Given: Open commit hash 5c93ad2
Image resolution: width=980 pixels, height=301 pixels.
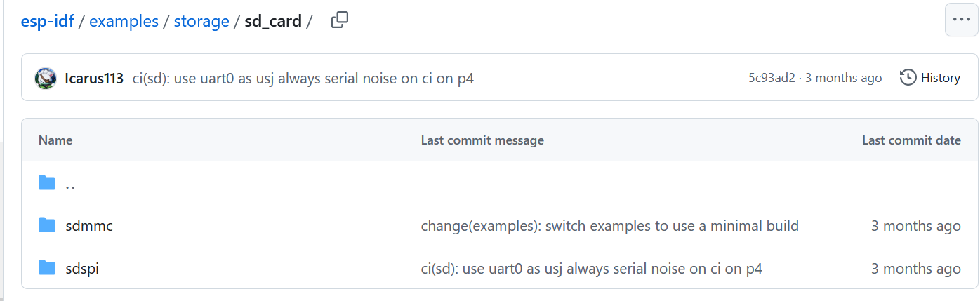Looking at the screenshot, I should click(772, 78).
